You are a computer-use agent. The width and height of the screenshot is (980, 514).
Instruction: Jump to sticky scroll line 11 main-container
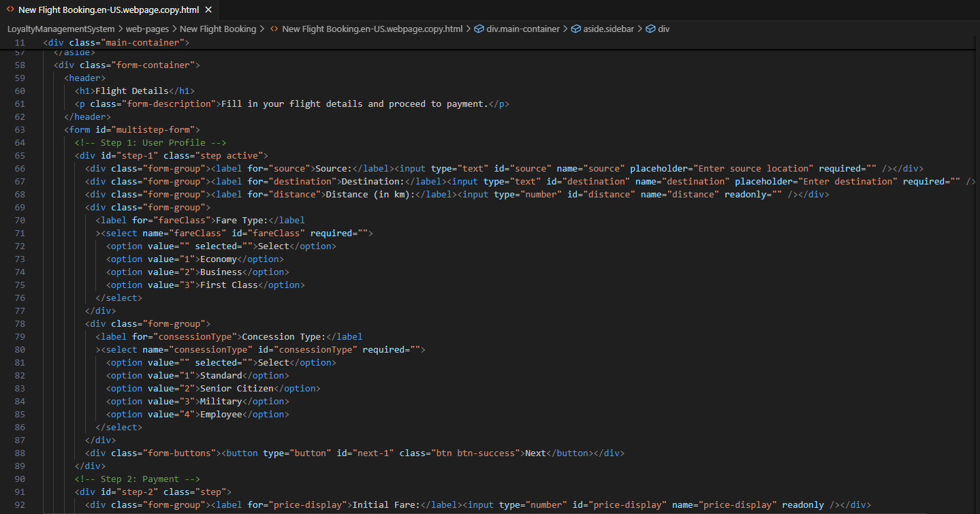coord(116,42)
